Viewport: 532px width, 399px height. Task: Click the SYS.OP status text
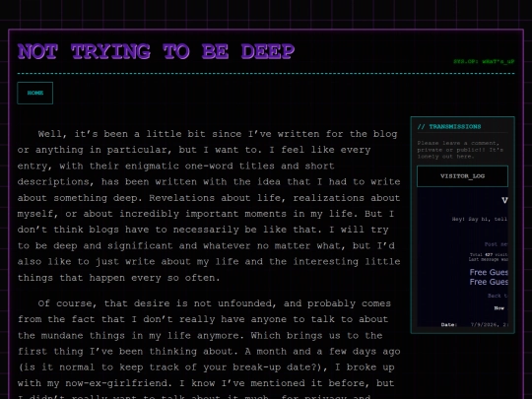(x=484, y=61)
